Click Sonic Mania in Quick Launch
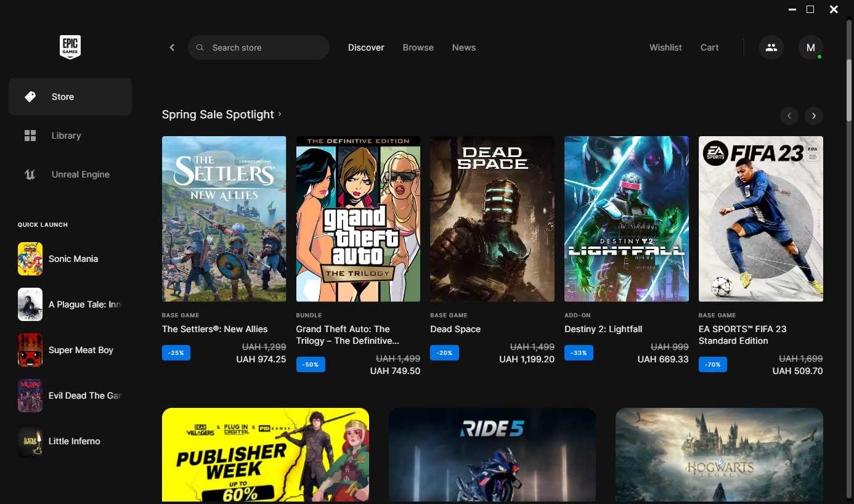 pos(73,259)
